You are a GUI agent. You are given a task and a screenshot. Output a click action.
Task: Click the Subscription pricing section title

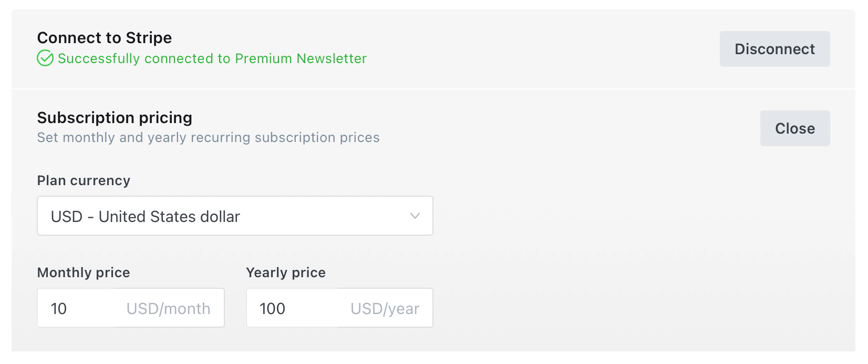[114, 117]
